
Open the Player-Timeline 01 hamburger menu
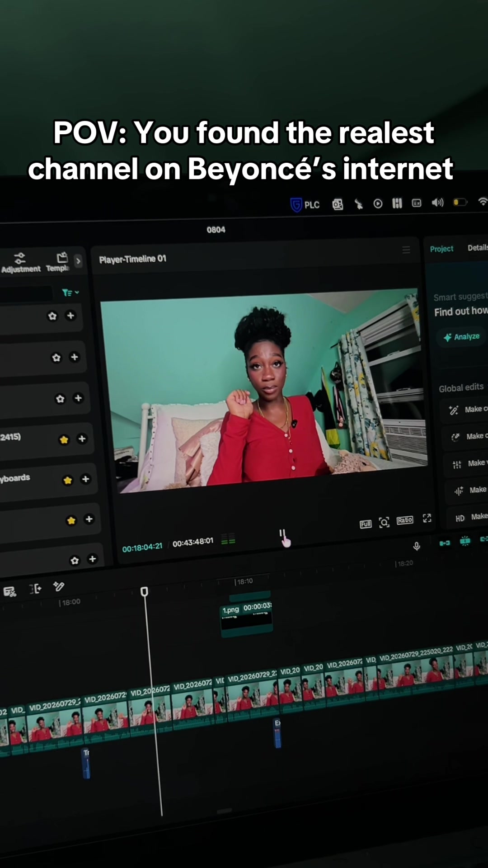[x=406, y=250]
